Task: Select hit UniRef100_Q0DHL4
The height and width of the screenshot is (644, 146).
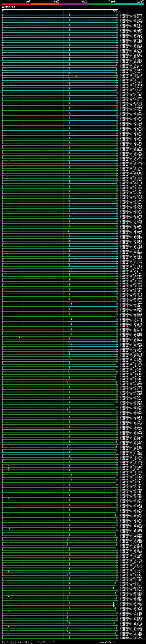Action: (131, 37)
